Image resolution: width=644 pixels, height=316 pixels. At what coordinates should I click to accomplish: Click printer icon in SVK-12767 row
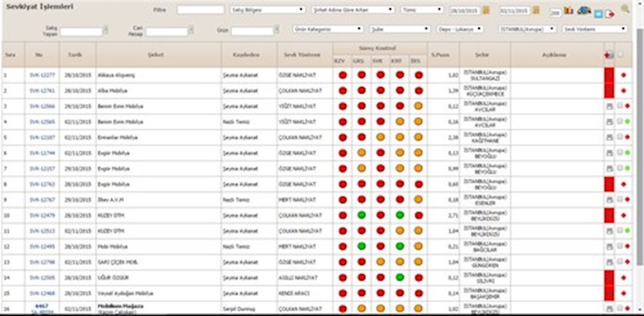609,200
